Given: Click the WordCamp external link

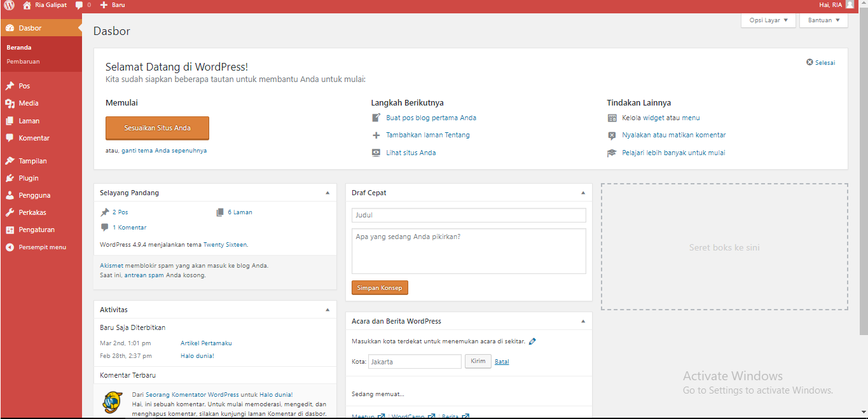Looking at the screenshot, I should point(413,416).
